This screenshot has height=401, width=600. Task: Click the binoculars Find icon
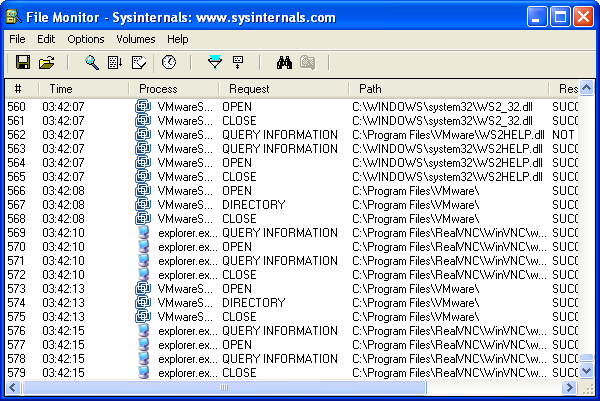[284, 63]
